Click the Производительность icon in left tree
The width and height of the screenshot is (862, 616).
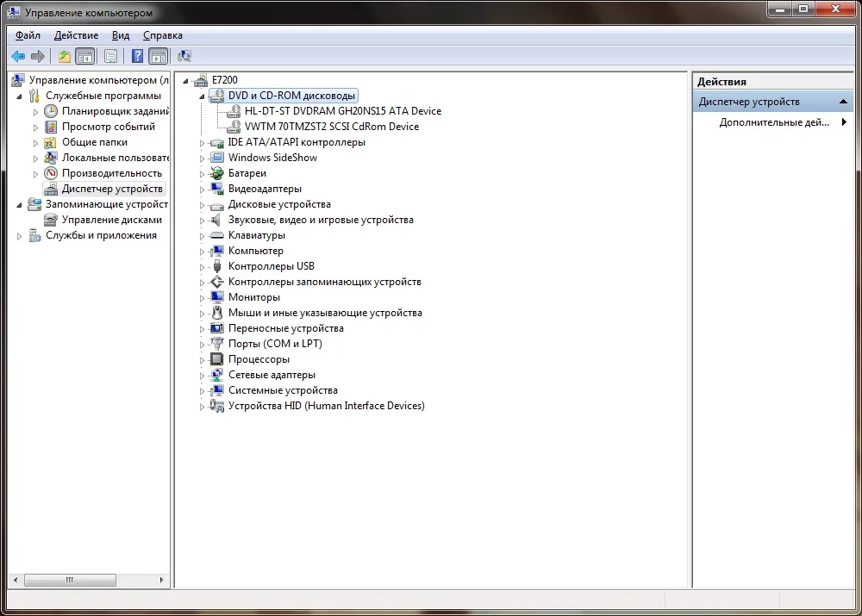pyautogui.click(x=51, y=173)
